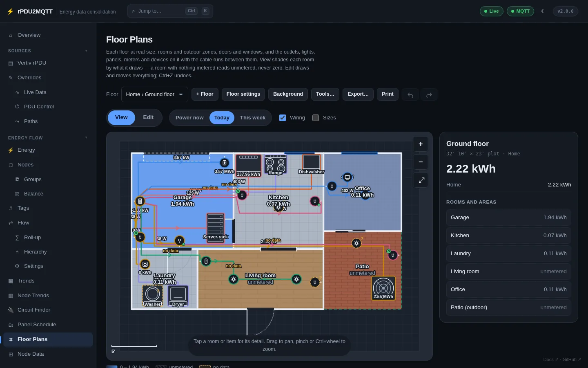The width and height of the screenshot is (588, 368).
Task: Open the Tools… menu
Action: [x=325, y=94]
